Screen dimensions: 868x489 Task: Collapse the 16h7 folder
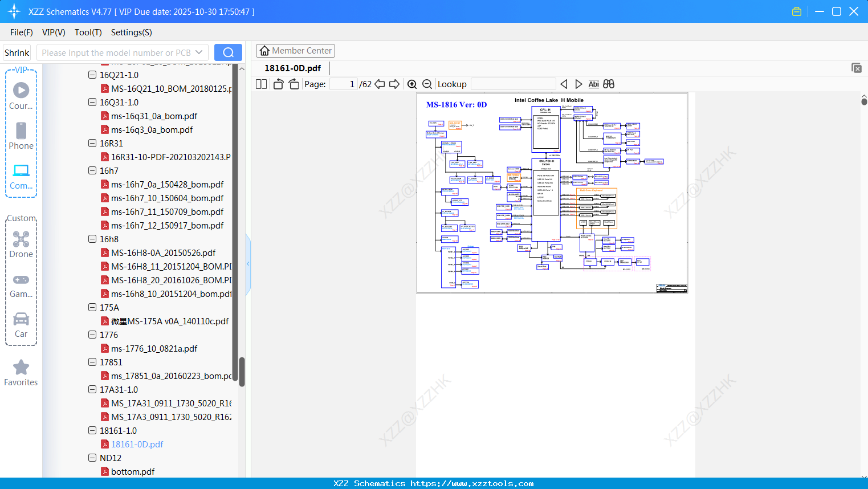[92, 170]
